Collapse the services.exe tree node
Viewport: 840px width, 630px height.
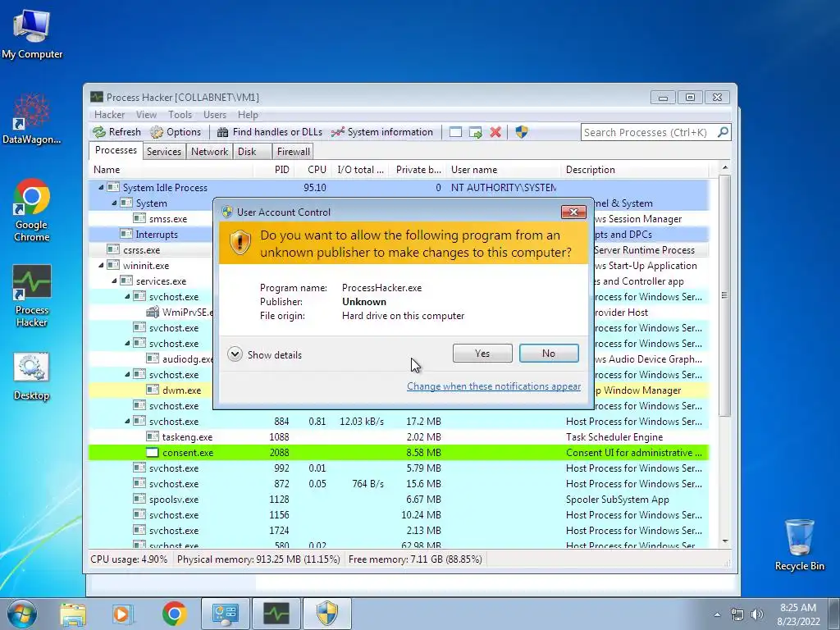pyautogui.click(x=114, y=281)
